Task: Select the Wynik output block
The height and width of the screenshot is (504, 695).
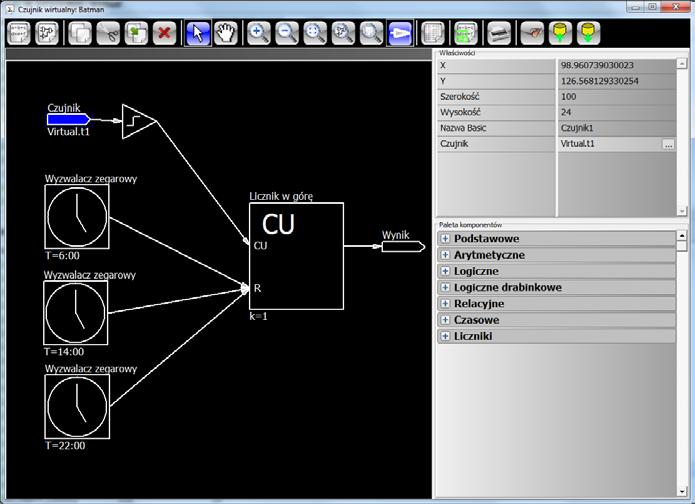Action: pos(403,246)
